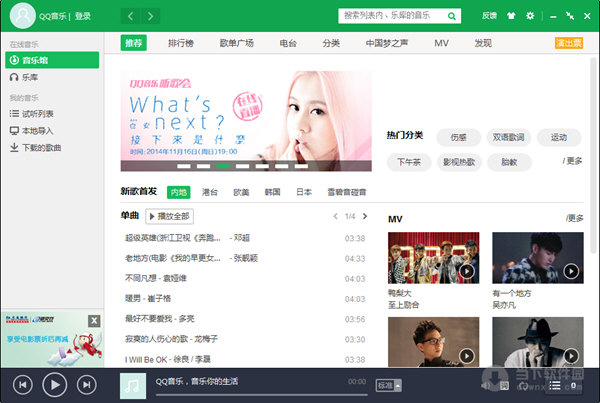Image resolution: width=600 pixels, height=403 pixels.
Task: Click the playback progress bar
Action: pyautogui.click(x=262, y=395)
